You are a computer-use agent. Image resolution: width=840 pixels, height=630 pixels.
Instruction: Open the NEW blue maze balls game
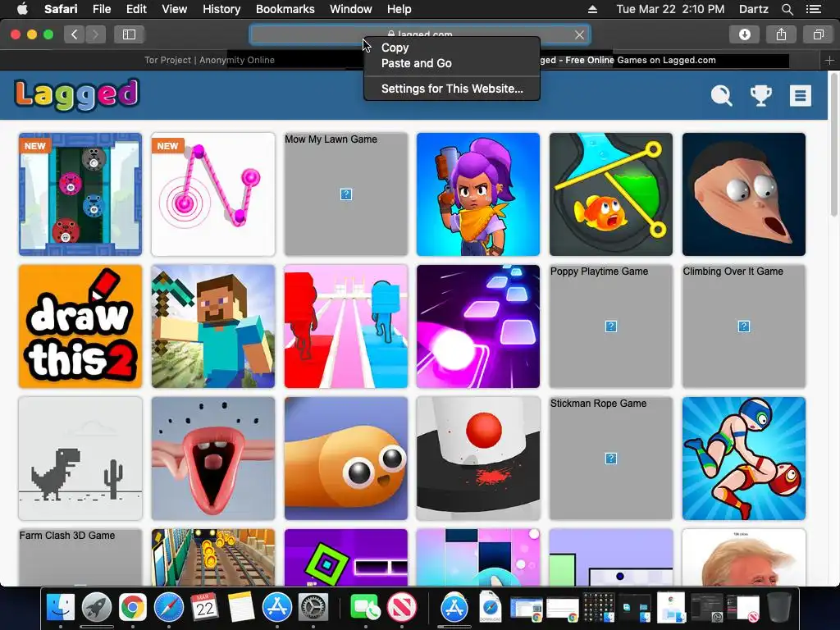pyautogui.click(x=80, y=194)
